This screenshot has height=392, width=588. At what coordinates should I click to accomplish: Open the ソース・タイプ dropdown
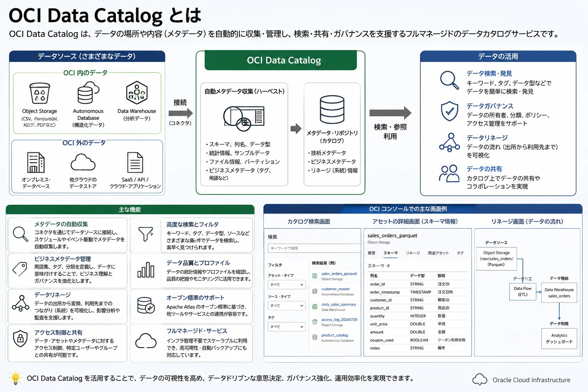tap(287, 305)
